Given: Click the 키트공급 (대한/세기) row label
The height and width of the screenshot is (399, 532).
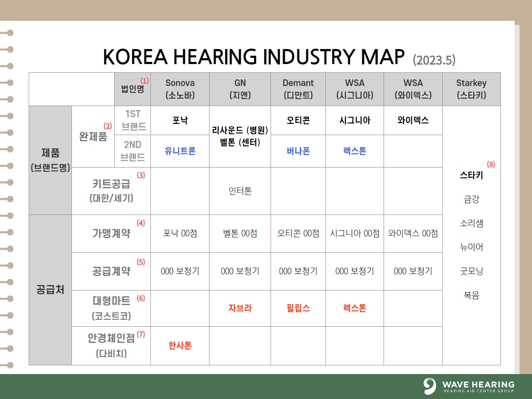Looking at the screenshot, I should tap(111, 191).
